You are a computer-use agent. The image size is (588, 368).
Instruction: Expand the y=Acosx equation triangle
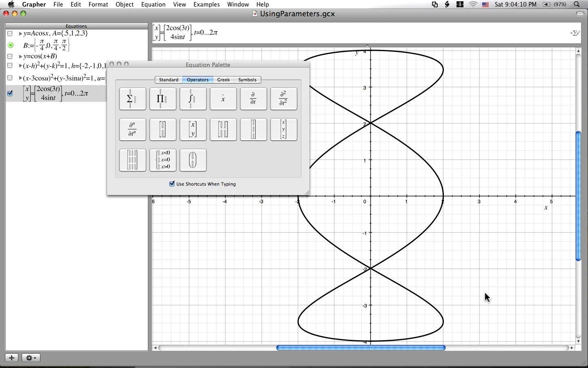pos(20,34)
